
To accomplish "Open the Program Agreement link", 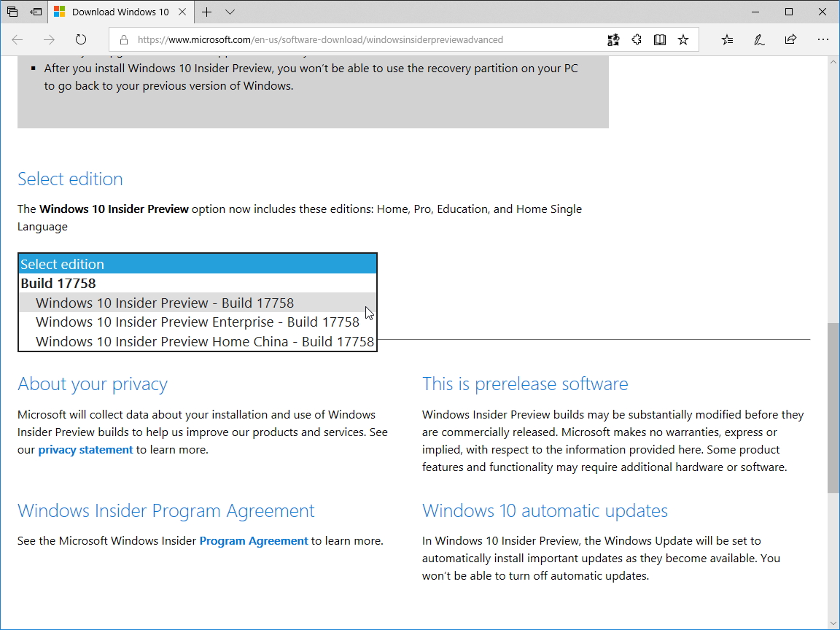I will tap(253, 540).
